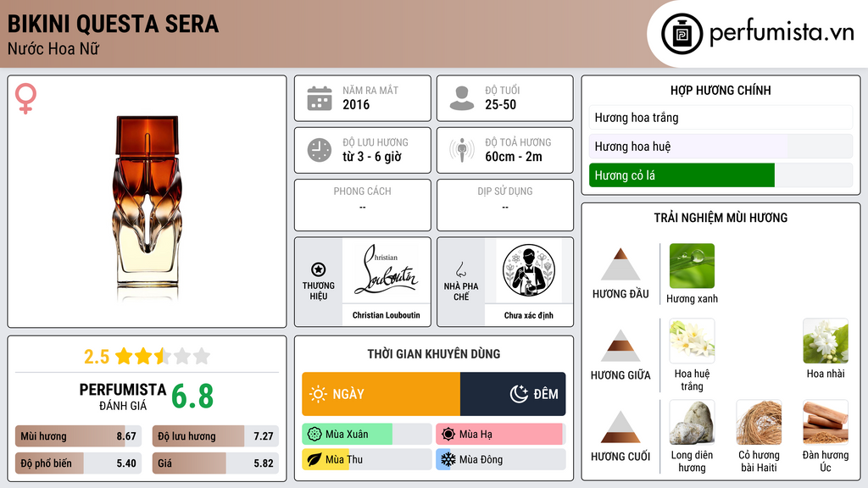Click the spring flower icon for Mùa Xuân
Viewport: 868px width, 488px height.
(x=314, y=435)
